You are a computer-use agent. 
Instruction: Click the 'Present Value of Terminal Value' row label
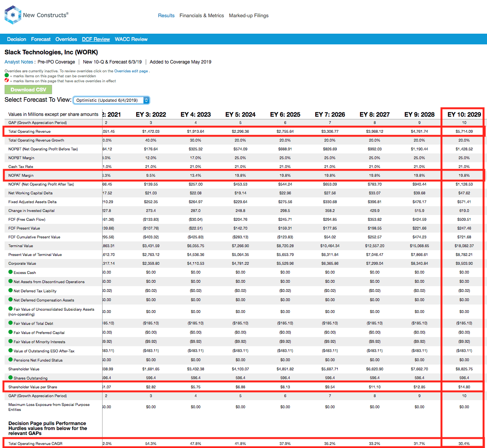pos(35,255)
